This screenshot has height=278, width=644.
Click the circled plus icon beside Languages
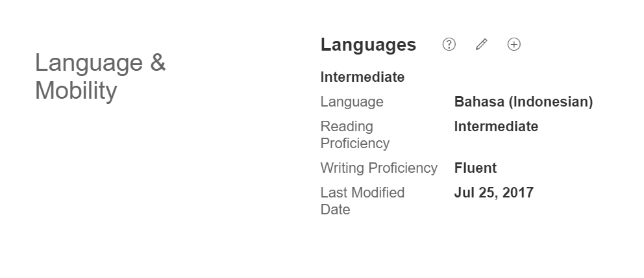point(514,44)
